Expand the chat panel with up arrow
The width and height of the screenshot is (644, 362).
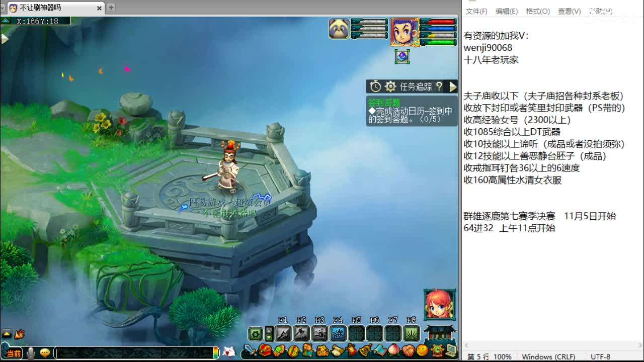(7, 333)
